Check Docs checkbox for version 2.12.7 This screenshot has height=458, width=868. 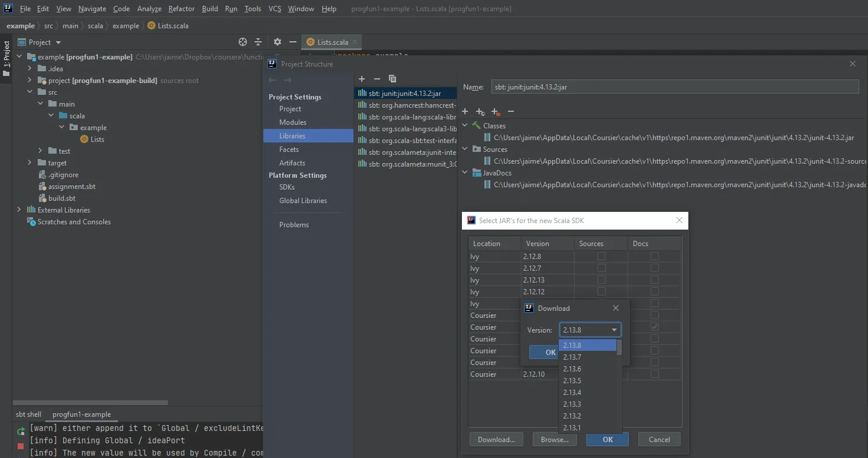[x=654, y=268]
